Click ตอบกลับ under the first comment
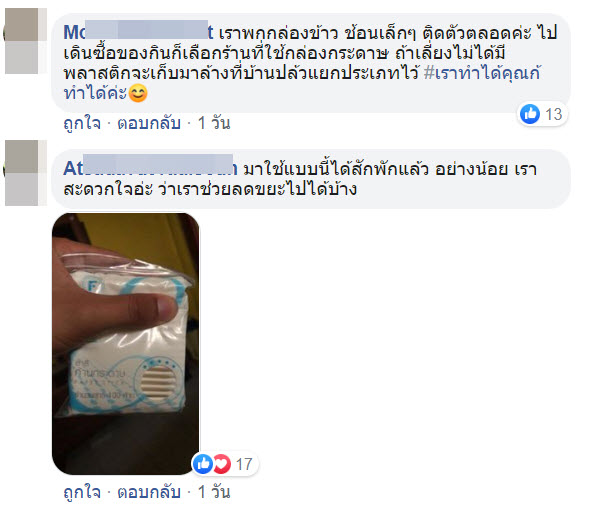The height and width of the screenshot is (509, 613). (x=149, y=123)
